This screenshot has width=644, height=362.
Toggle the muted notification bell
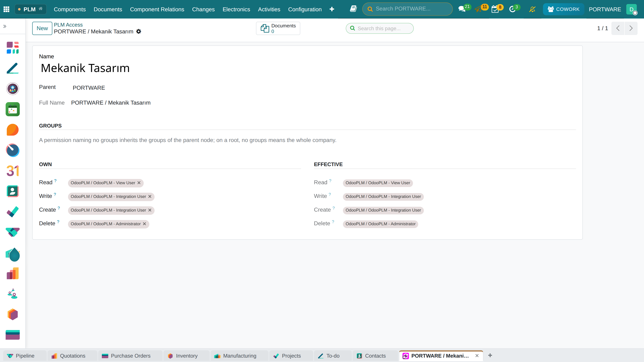(x=532, y=9)
